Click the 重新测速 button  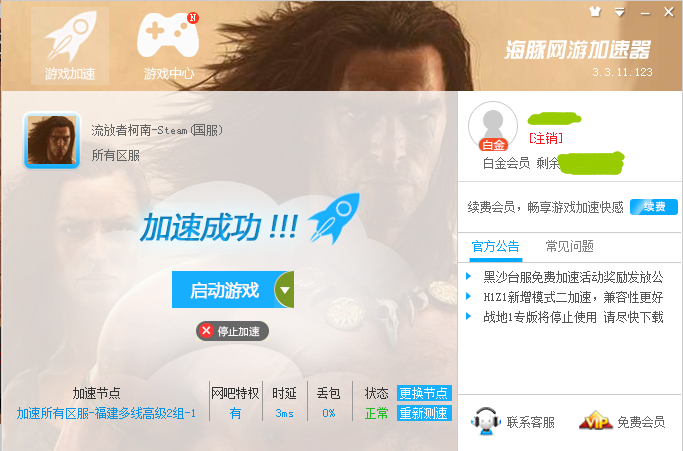point(424,413)
